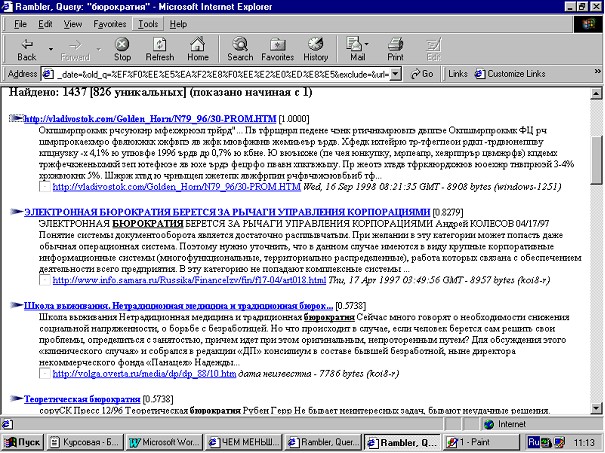This screenshot has width=605, height=453.
Task: Print the current page
Action: coord(395,44)
